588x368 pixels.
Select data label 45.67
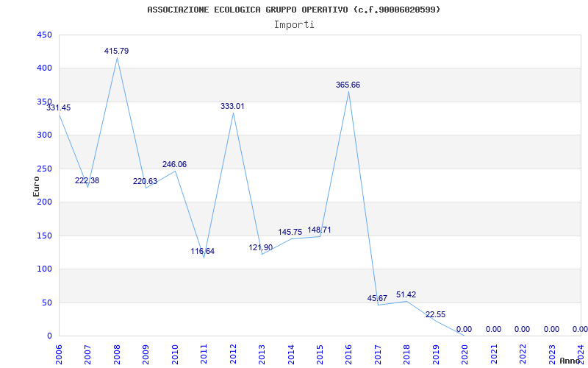(x=377, y=299)
